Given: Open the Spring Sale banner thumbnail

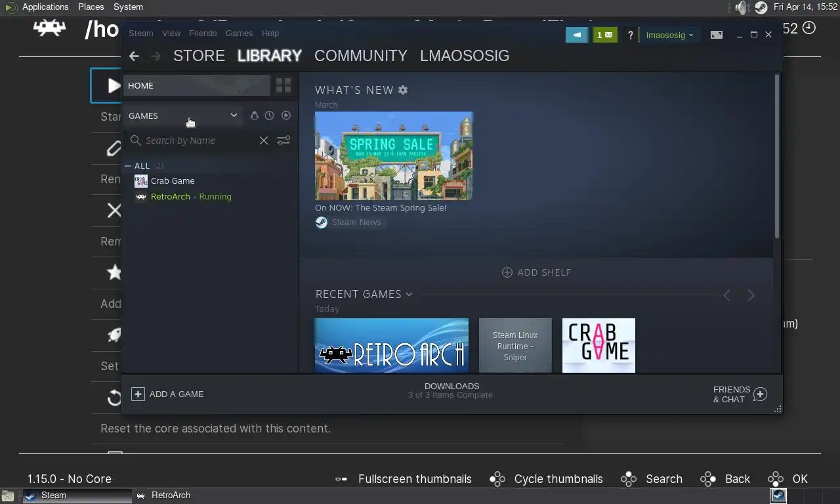Looking at the screenshot, I should click(394, 156).
